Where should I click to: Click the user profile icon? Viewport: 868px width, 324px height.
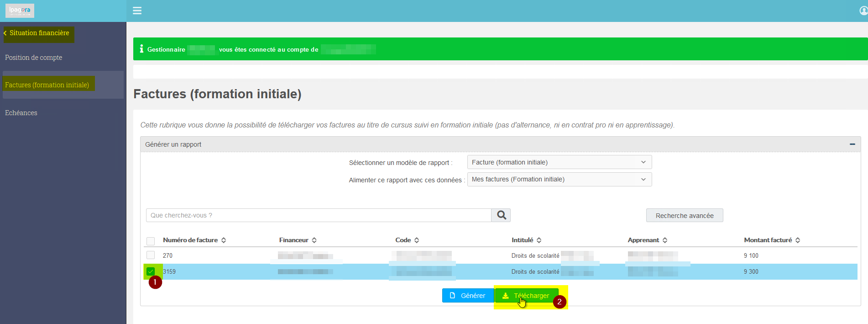[x=863, y=11]
